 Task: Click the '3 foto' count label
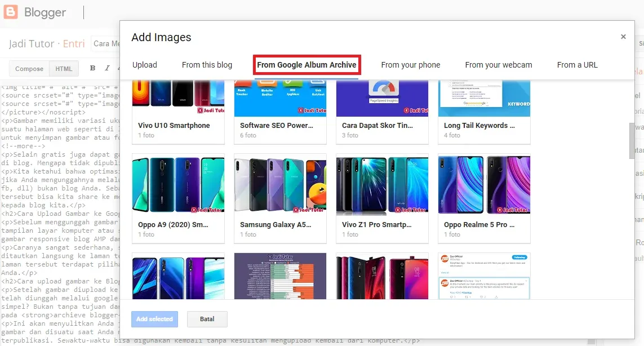pyautogui.click(x=350, y=135)
